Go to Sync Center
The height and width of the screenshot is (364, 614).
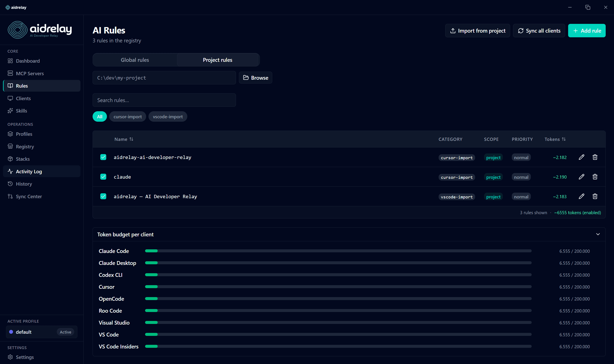point(41,196)
